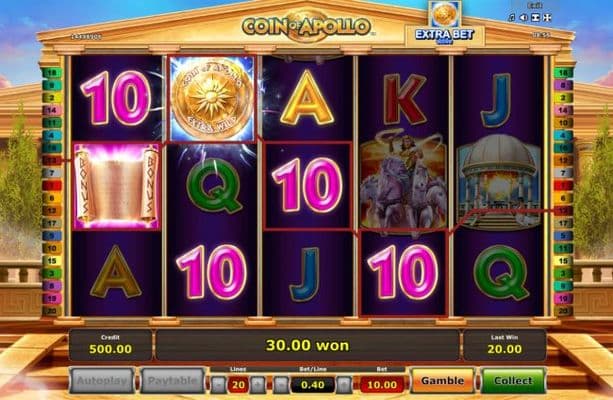
Task: Click the domed temple symbol
Action: 499,182
